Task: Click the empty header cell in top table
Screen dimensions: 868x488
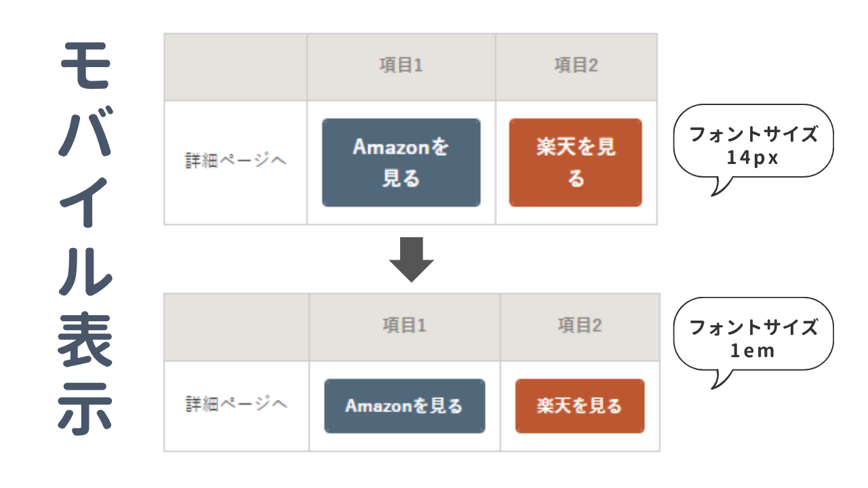Action: coord(235,67)
